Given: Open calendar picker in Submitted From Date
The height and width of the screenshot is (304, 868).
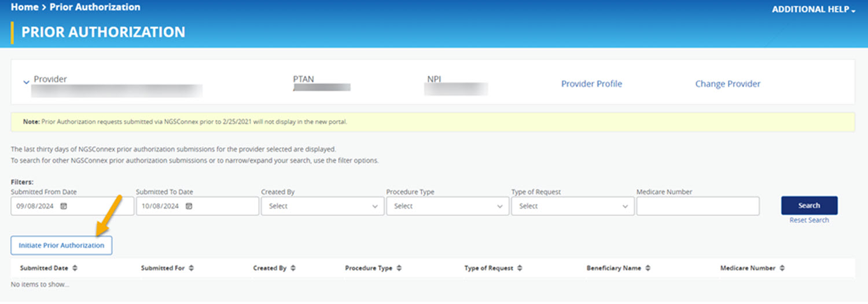Looking at the screenshot, I should (64, 206).
